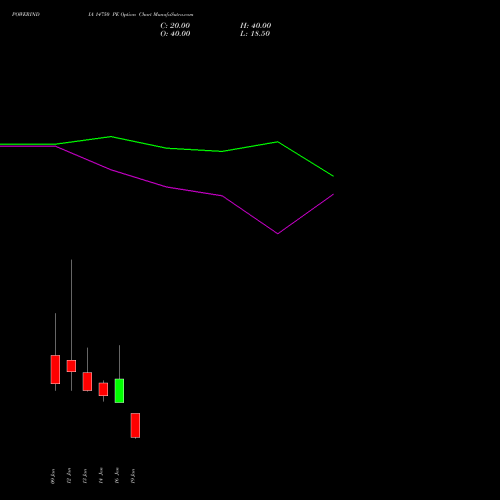Click the chart title on the top left

[x=26, y=14]
